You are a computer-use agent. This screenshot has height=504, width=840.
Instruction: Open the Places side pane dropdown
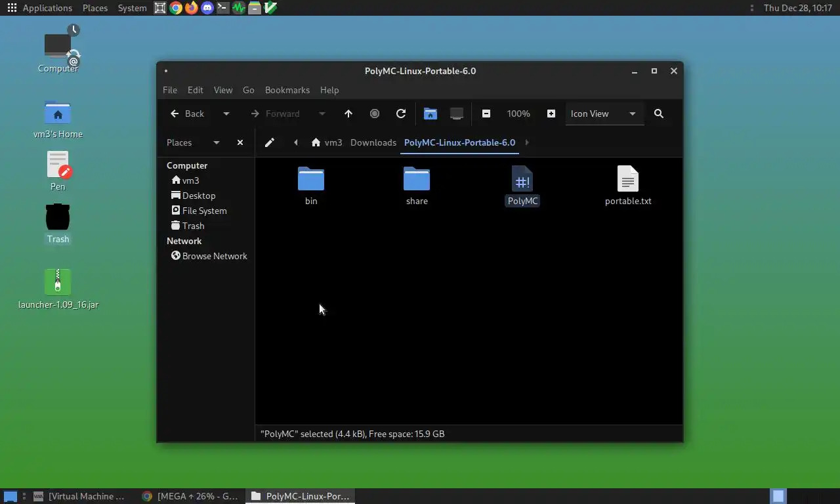click(x=216, y=142)
